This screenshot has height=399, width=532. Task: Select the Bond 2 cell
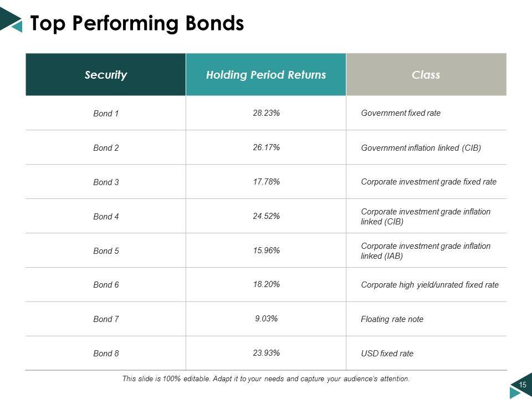pyautogui.click(x=106, y=148)
